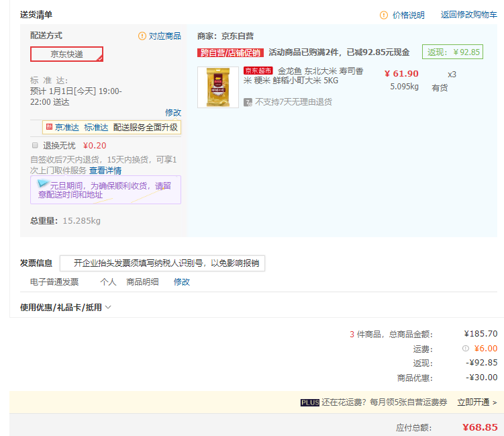The image size is (504, 436).
Task: Click the 电子普通发票 text
Action: tap(54, 282)
